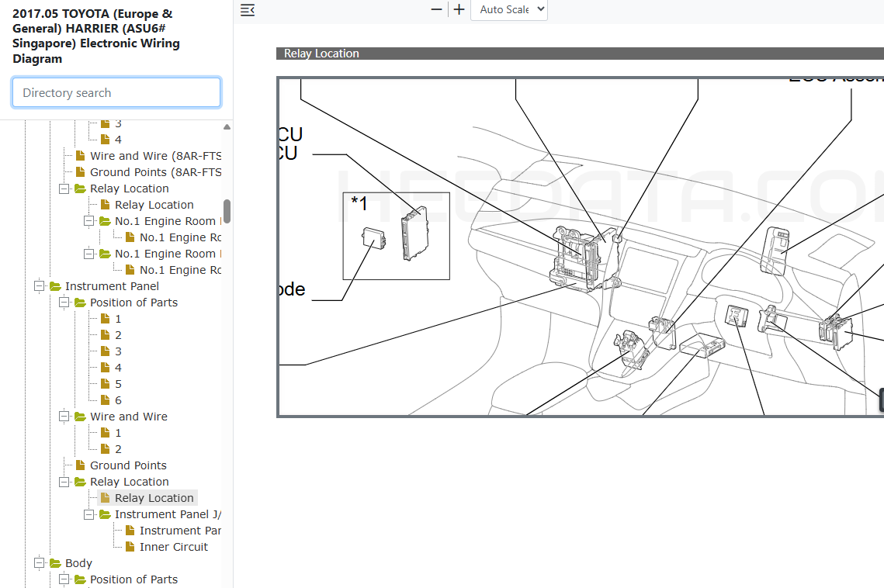This screenshot has width=884, height=588.
Task: Collapse the highlighted Relay Location folder under Instrument Panel
Action: [x=64, y=482]
